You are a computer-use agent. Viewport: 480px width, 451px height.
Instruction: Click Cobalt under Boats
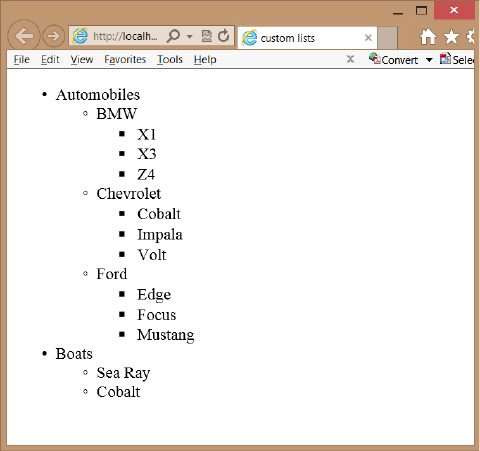[x=118, y=392]
